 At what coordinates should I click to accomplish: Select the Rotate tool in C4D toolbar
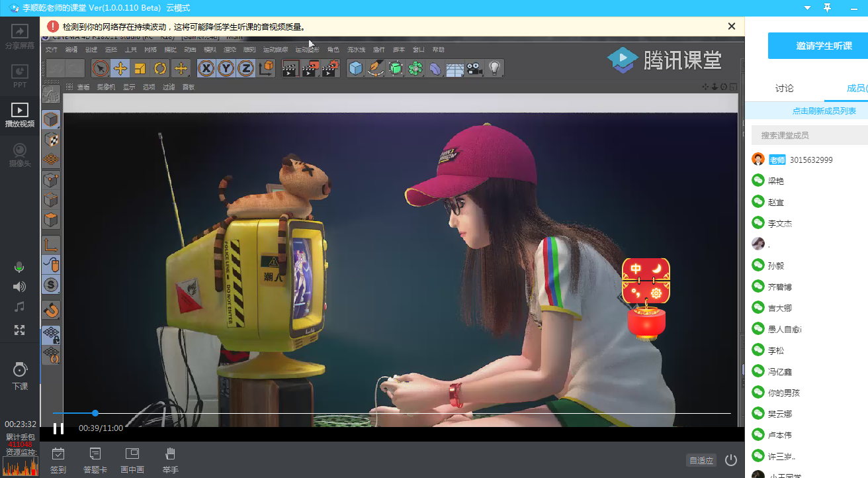pyautogui.click(x=160, y=68)
